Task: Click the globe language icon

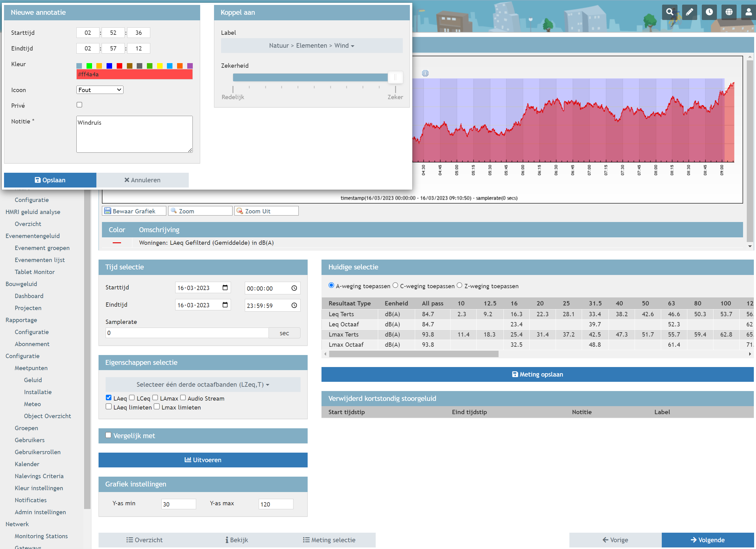Action: pyautogui.click(x=729, y=12)
